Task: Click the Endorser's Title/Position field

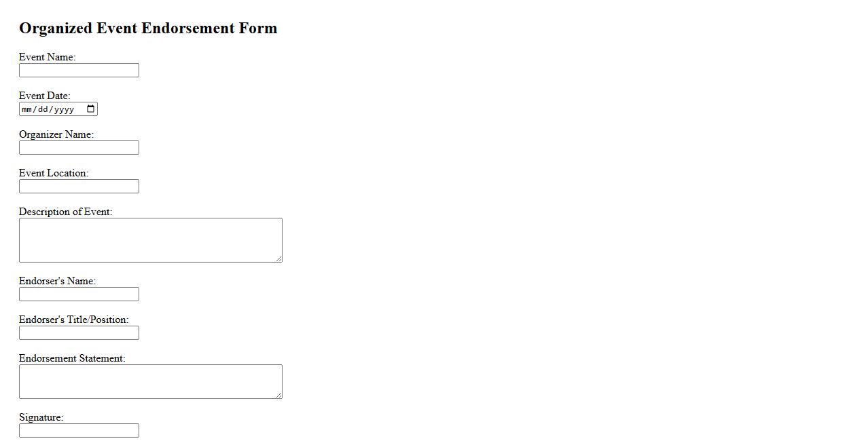Action: tap(79, 333)
